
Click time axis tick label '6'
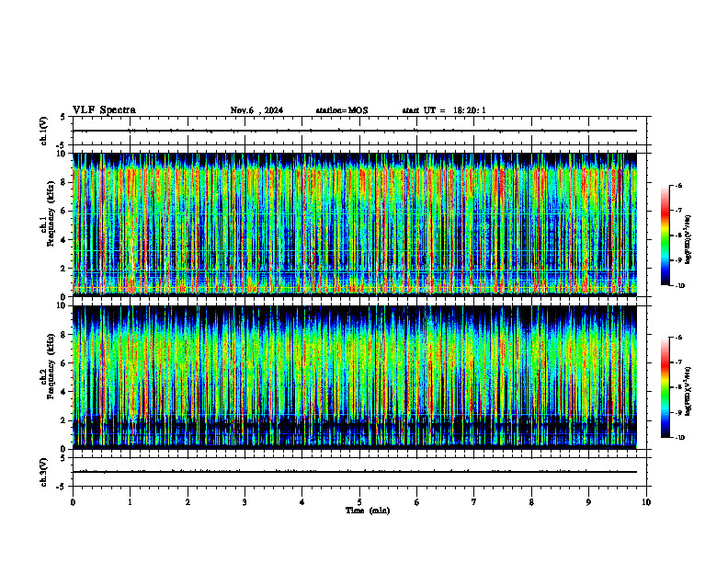point(417,502)
